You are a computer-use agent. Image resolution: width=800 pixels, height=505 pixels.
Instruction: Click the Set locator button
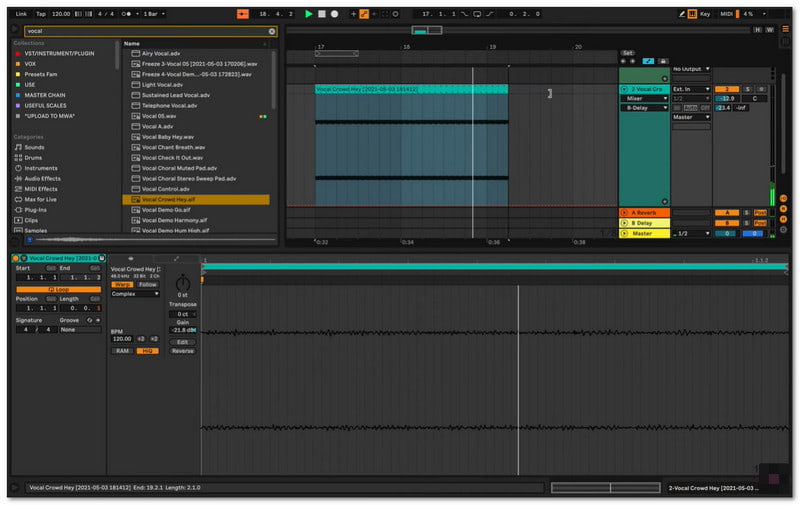point(628,53)
